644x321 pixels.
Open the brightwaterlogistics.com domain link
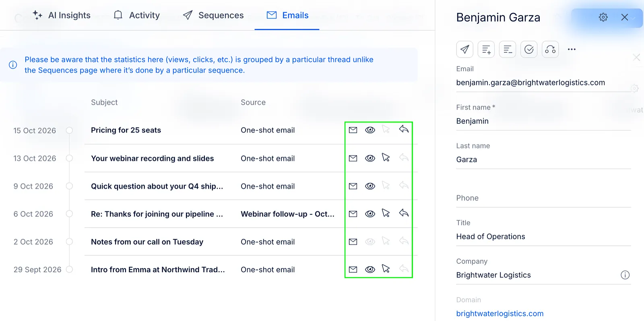(500, 313)
